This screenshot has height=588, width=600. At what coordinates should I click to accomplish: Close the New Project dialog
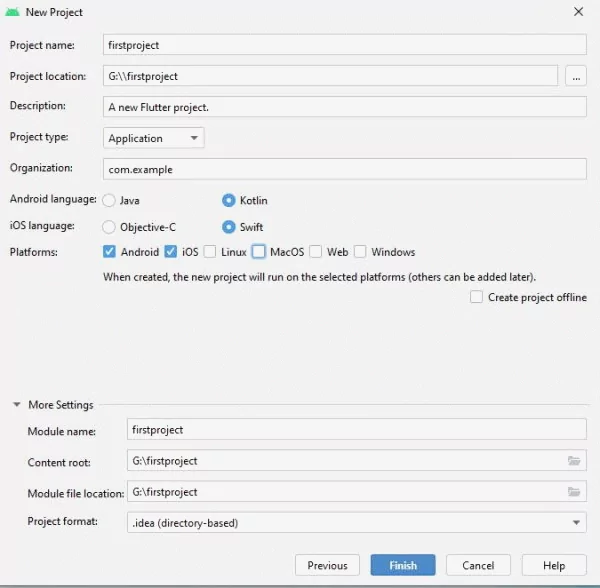578,12
